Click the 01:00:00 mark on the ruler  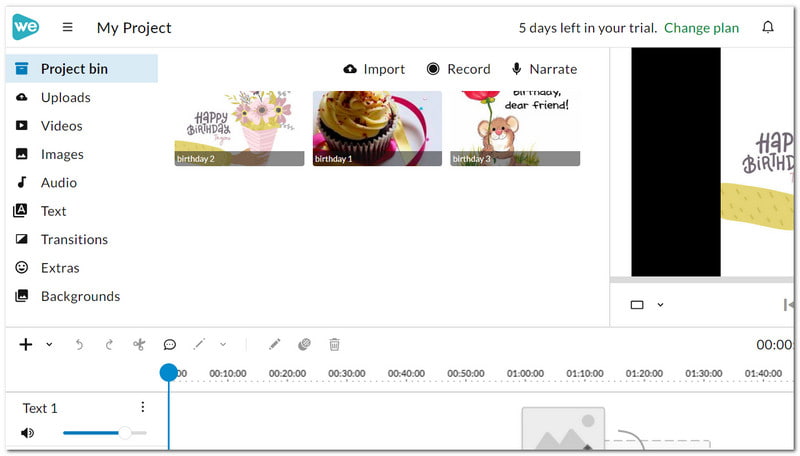525,373
